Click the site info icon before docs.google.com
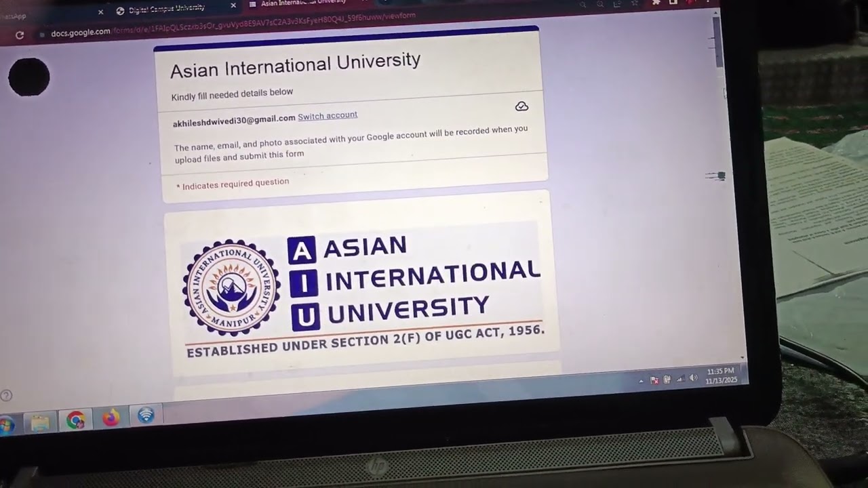The height and width of the screenshot is (488, 868). 42,35
